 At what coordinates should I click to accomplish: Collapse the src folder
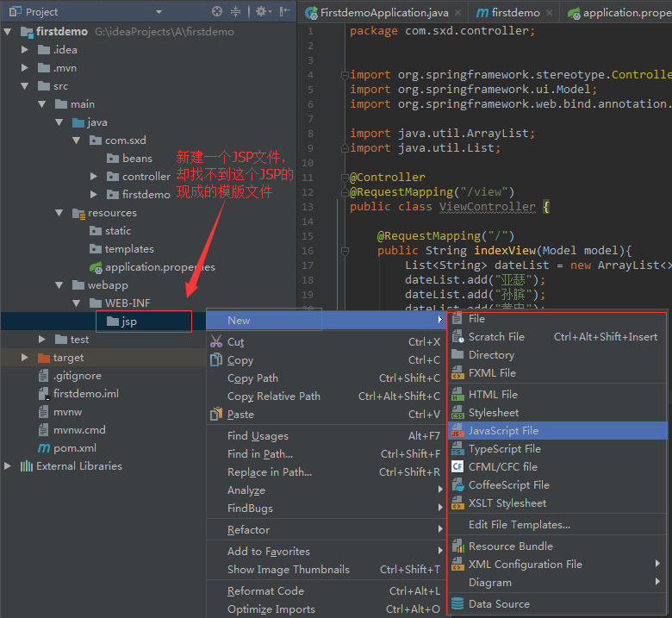click(25, 86)
